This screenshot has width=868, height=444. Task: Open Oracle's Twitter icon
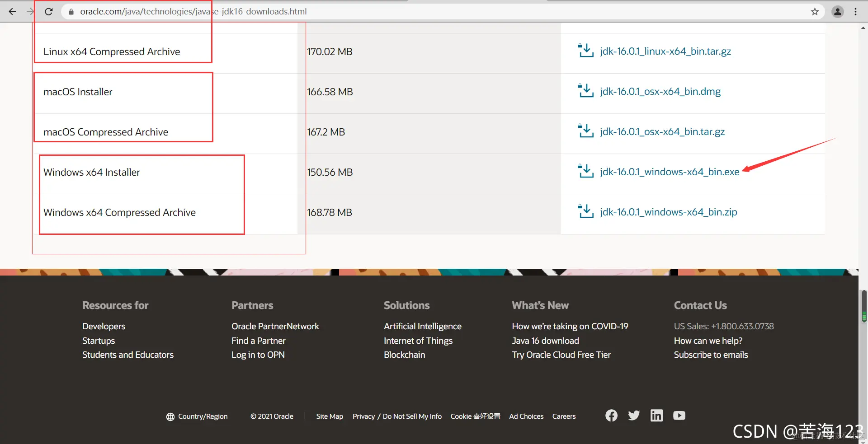(x=634, y=416)
